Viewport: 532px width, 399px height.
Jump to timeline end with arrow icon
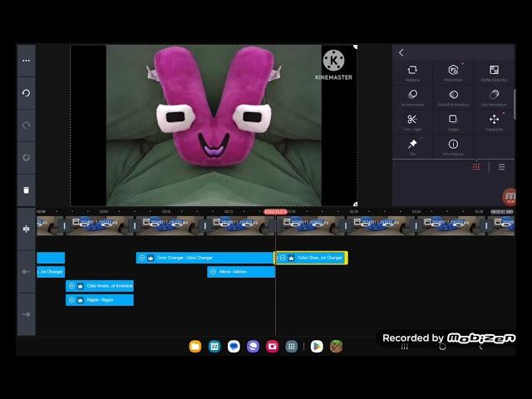[26, 314]
